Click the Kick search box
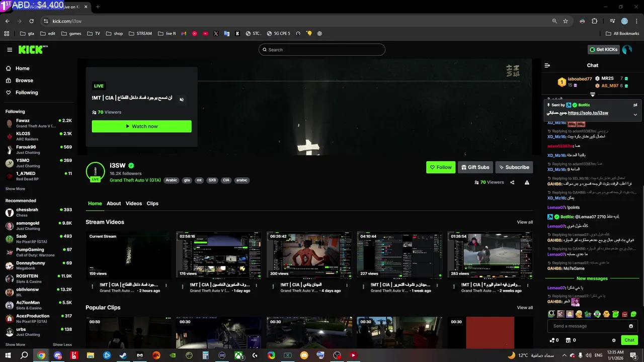This screenshot has width=644, height=362. pyautogui.click(x=322, y=50)
